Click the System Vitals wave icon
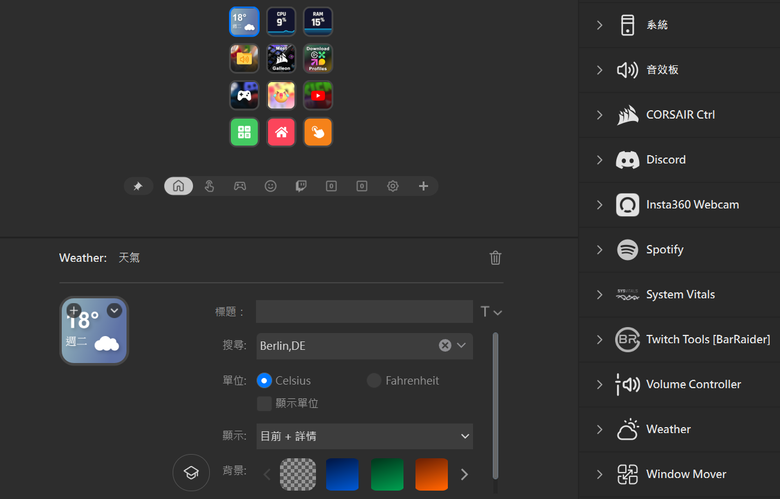780x499 pixels. tap(628, 295)
